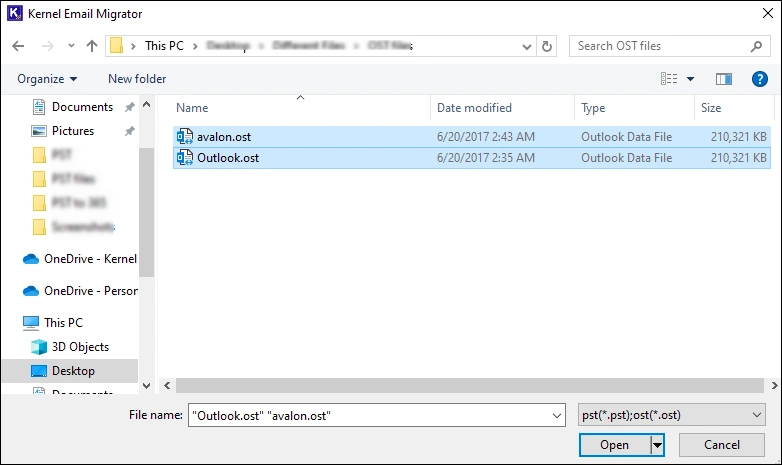Viewport: 782px width, 465px height.
Task: Select Desktop in the navigation pane
Action: click(70, 371)
